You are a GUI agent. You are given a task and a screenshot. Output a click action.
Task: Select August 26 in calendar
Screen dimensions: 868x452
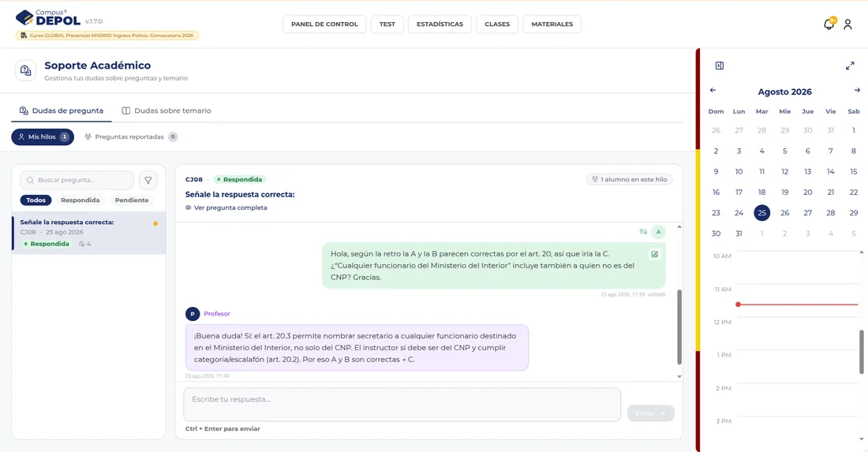pyautogui.click(x=784, y=213)
